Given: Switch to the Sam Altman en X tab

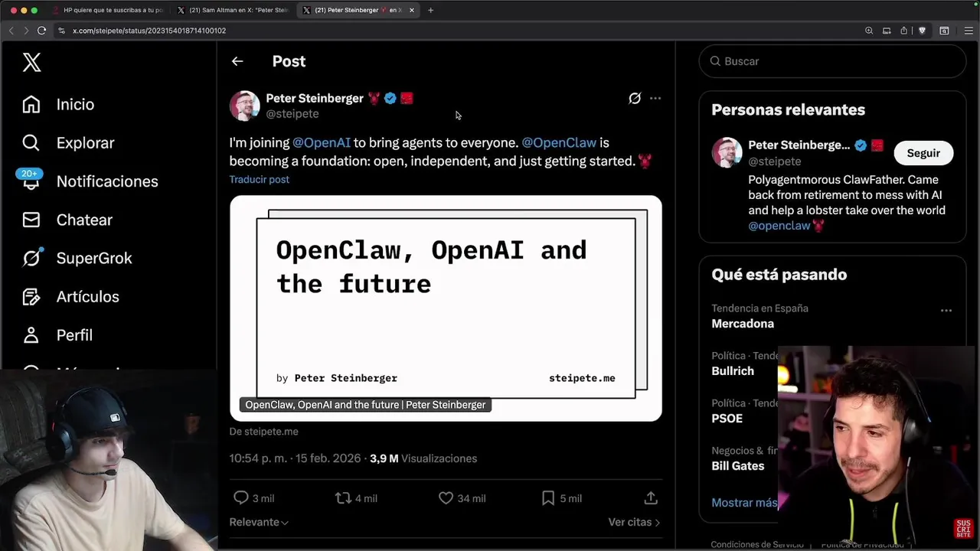Looking at the screenshot, I should coord(233,10).
